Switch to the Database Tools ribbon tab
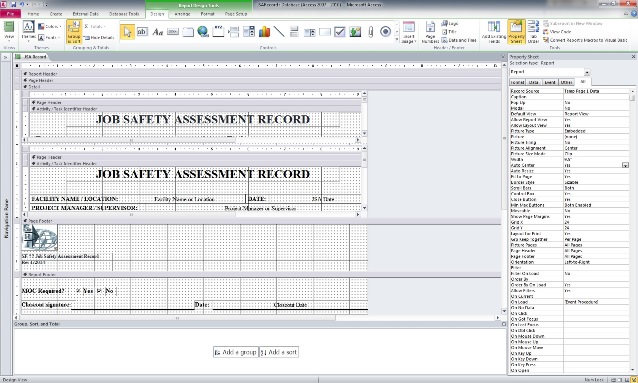638x383 pixels. coord(124,14)
